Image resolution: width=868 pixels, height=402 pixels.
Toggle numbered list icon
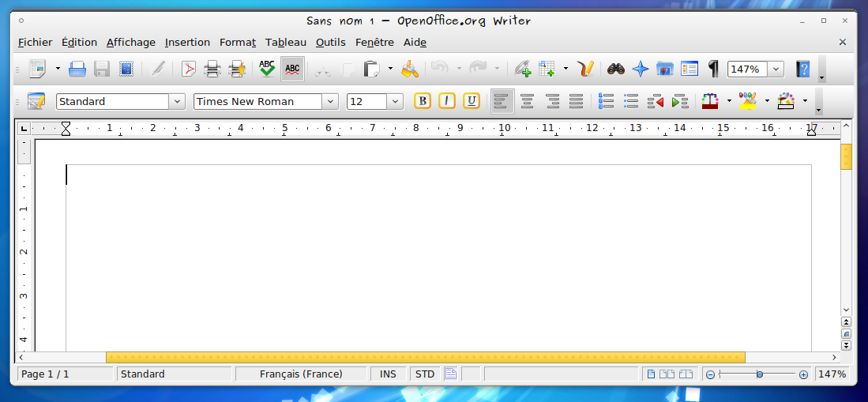607,101
